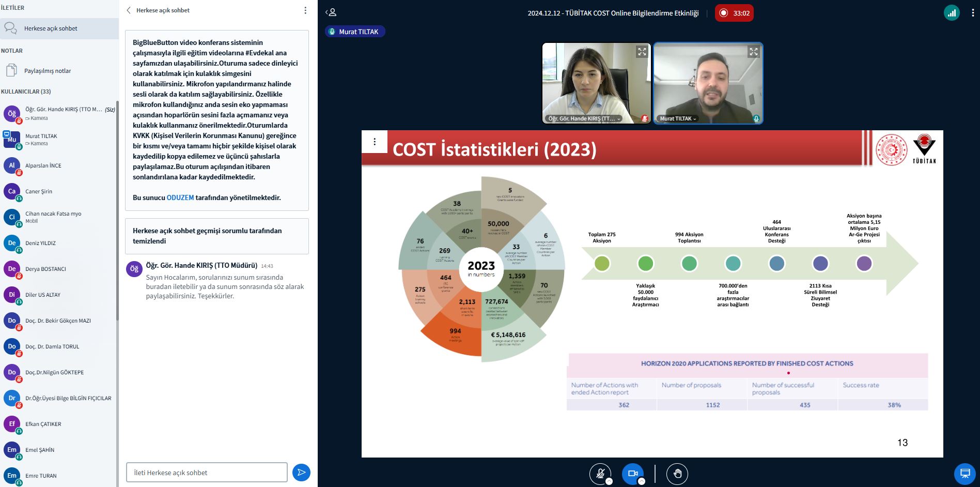Click chat timestamp 14:43
The height and width of the screenshot is (487, 980).
point(267,266)
